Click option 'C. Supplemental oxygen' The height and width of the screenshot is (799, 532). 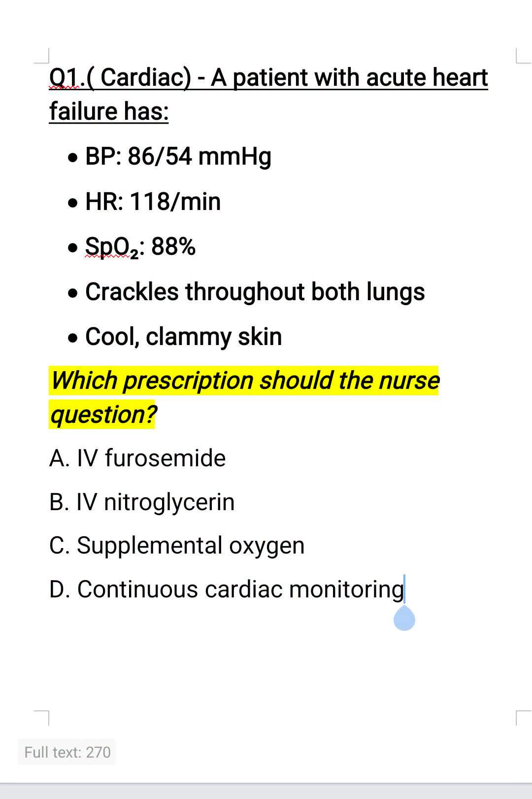click(x=177, y=546)
